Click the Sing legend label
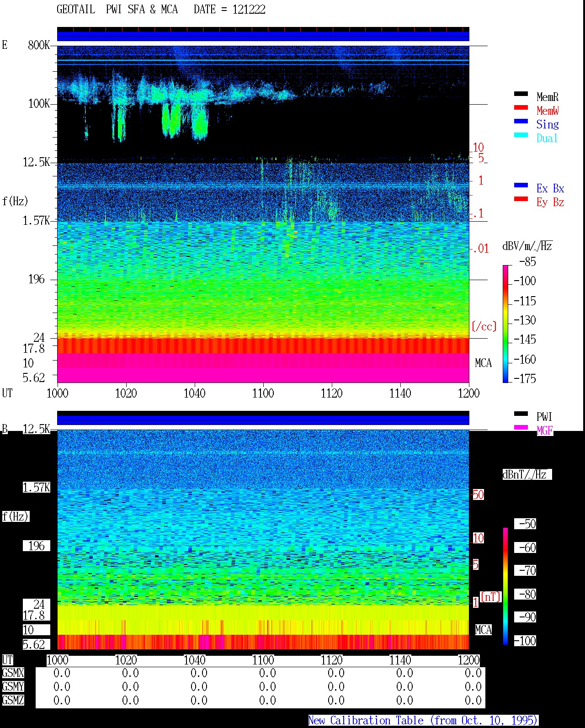This screenshot has height=728, width=585. pyautogui.click(x=548, y=124)
